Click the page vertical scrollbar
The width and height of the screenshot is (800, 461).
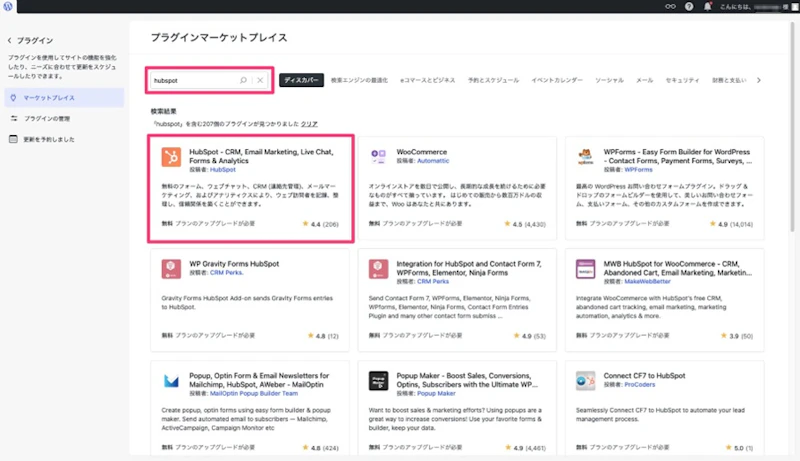coord(792,127)
